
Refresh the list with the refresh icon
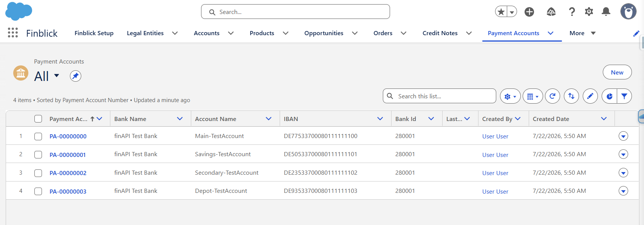point(553,96)
